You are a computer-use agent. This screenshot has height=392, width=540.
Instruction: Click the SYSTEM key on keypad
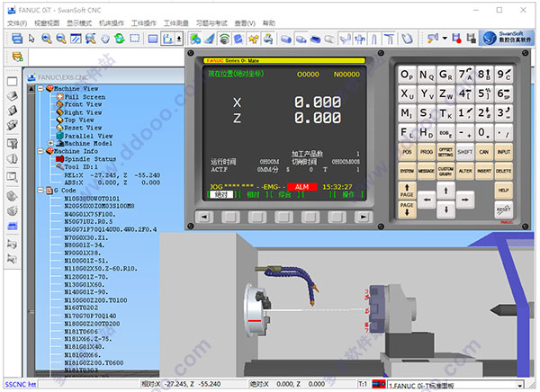(x=407, y=171)
